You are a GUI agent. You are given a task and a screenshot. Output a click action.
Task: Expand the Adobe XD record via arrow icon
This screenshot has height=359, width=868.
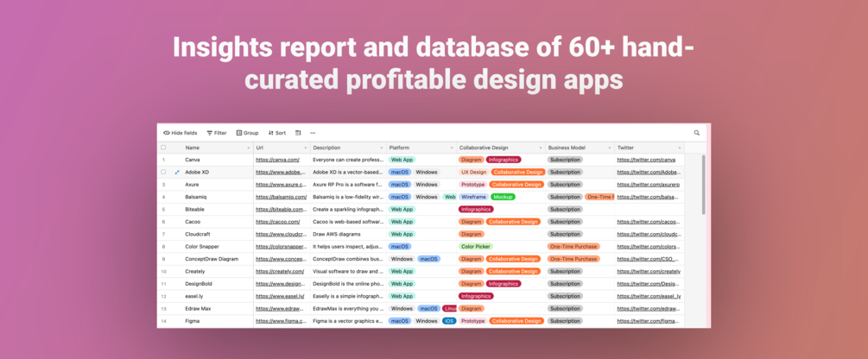tap(177, 172)
